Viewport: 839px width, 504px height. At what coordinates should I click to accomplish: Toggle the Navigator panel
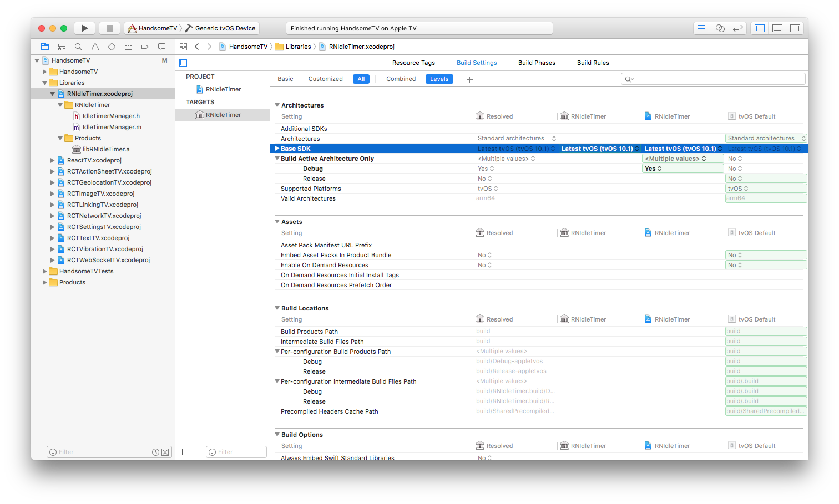(x=760, y=28)
